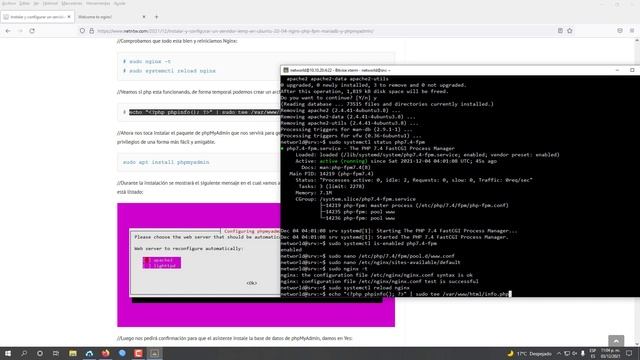
Task: Open Cortana circle icon on taskbar
Action: [40, 353]
